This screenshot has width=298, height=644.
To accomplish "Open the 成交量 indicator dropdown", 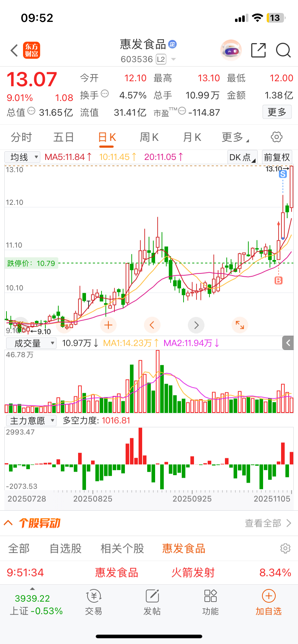I will (31, 343).
